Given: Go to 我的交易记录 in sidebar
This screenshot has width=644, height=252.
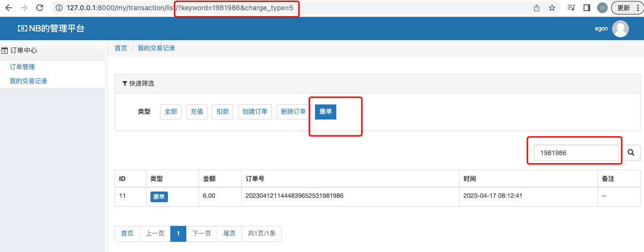Looking at the screenshot, I should point(29,81).
